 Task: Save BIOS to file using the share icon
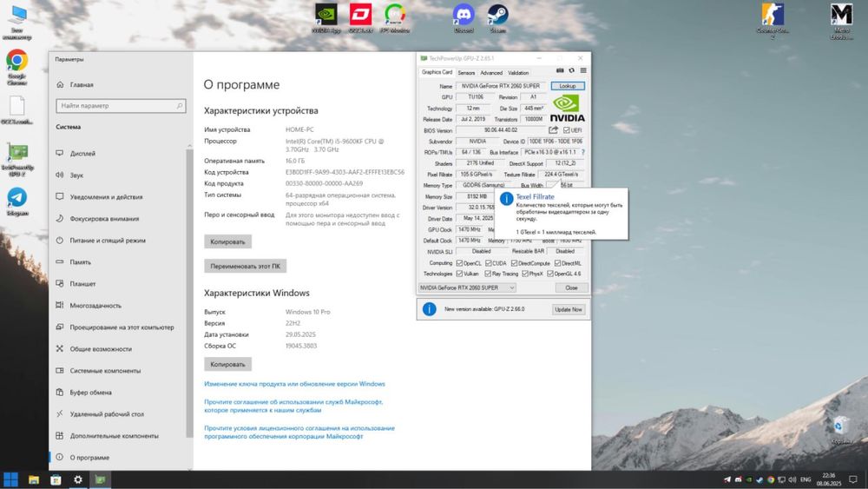coord(553,130)
